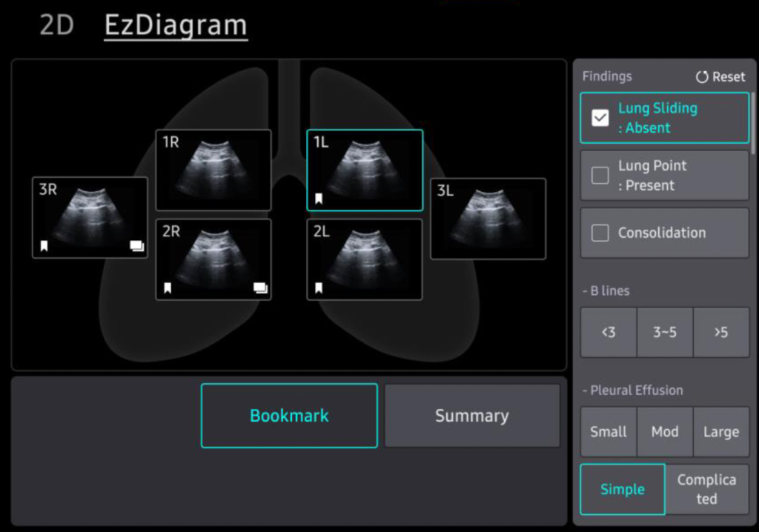
Task: Click the findings panel scrollbar
Action: pos(753,124)
